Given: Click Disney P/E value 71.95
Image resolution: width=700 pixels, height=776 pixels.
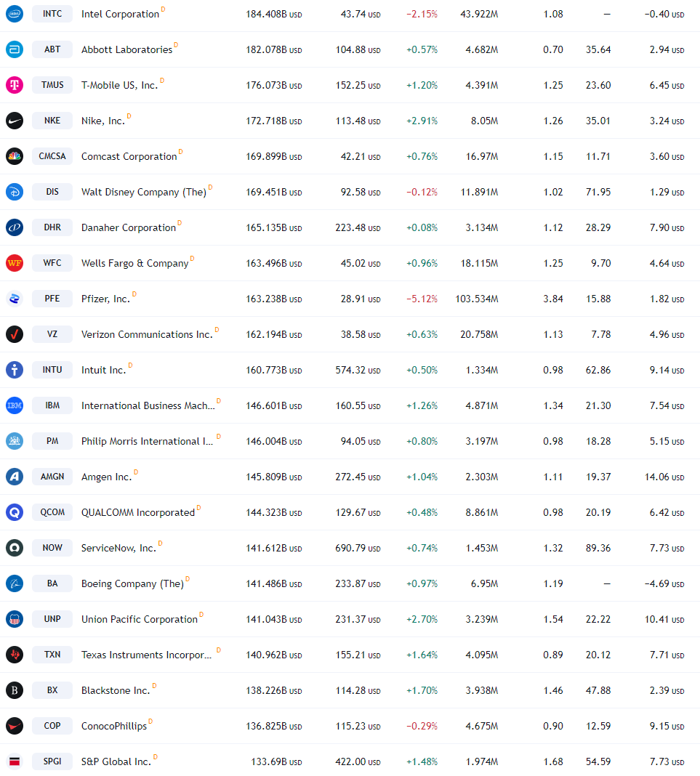Looking at the screenshot, I should [598, 192].
